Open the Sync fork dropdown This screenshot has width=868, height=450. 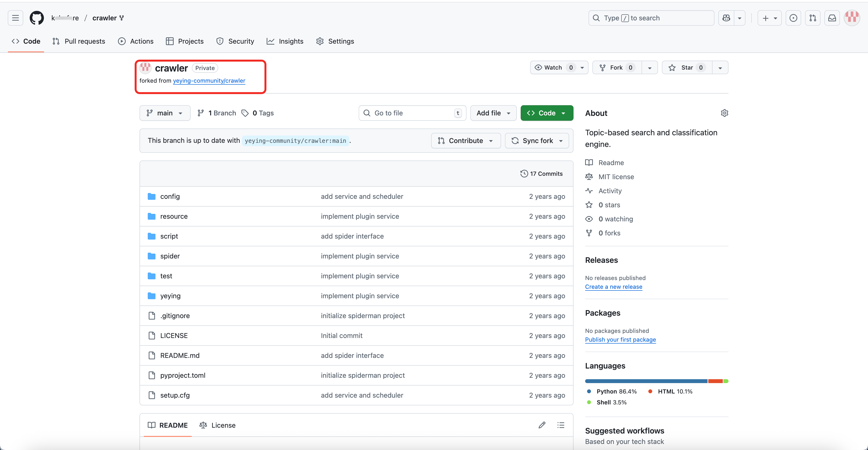[x=537, y=141]
